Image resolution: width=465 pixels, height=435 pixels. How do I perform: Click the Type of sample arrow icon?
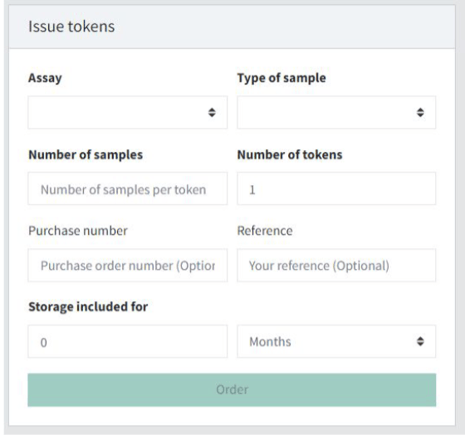pyautogui.click(x=420, y=112)
